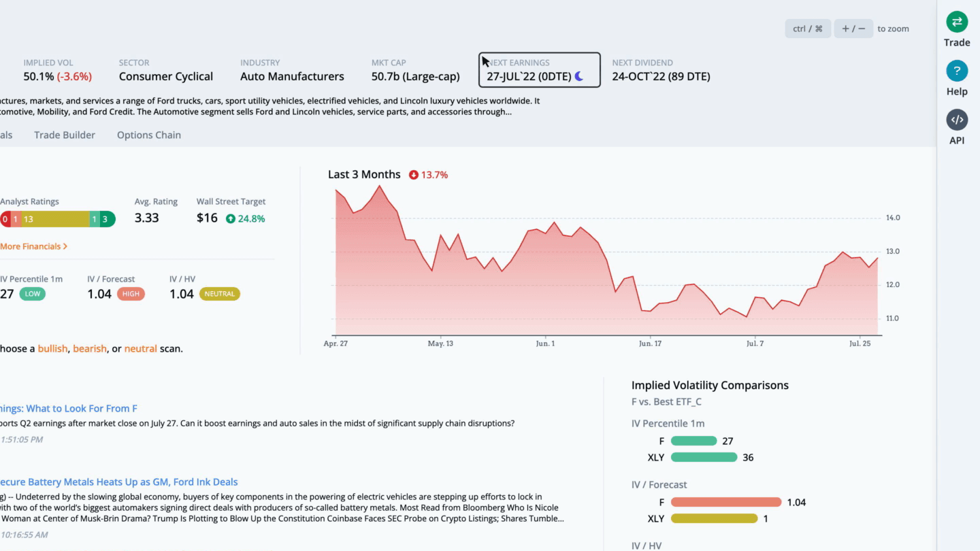Click the XLY IV / Forecast bar showing 1
The height and width of the screenshot is (551, 980).
pyautogui.click(x=714, y=518)
